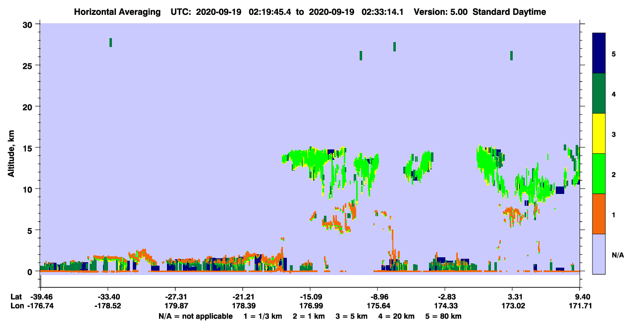The height and width of the screenshot is (330, 644).
Task: Click the longitude value 173.02
Action: tap(512, 306)
